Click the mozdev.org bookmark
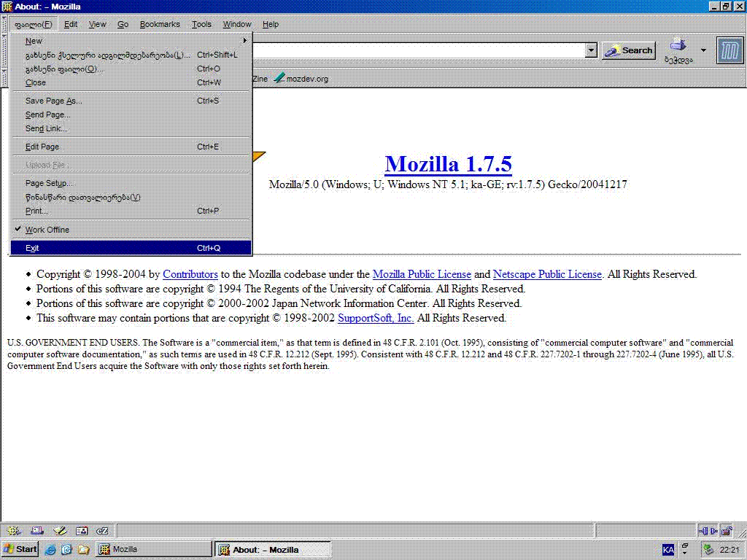 coord(301,79)
